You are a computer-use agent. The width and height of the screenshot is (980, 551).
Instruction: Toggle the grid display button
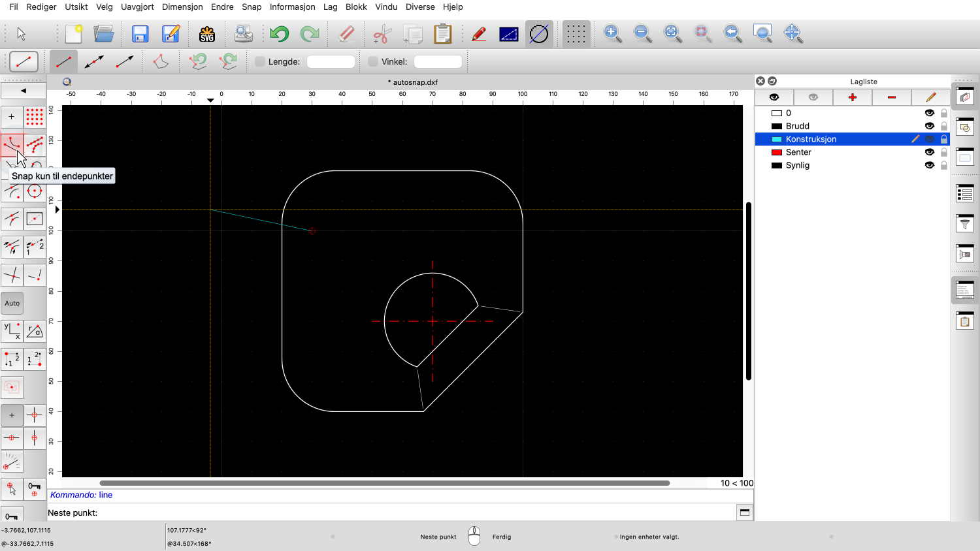(x=576, y=34)
